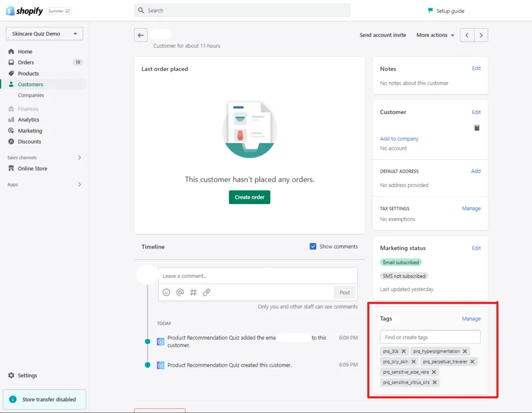Click Send account invite
Image resolution: width=532 pixels, height=413 pixels.
coord(383,35)
